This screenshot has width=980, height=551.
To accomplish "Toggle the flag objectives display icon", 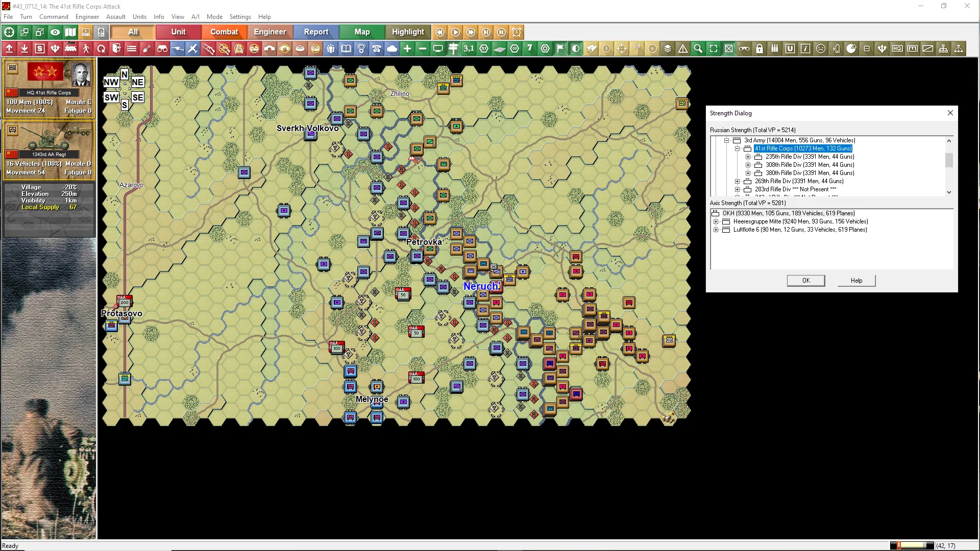I will (560, 48).
